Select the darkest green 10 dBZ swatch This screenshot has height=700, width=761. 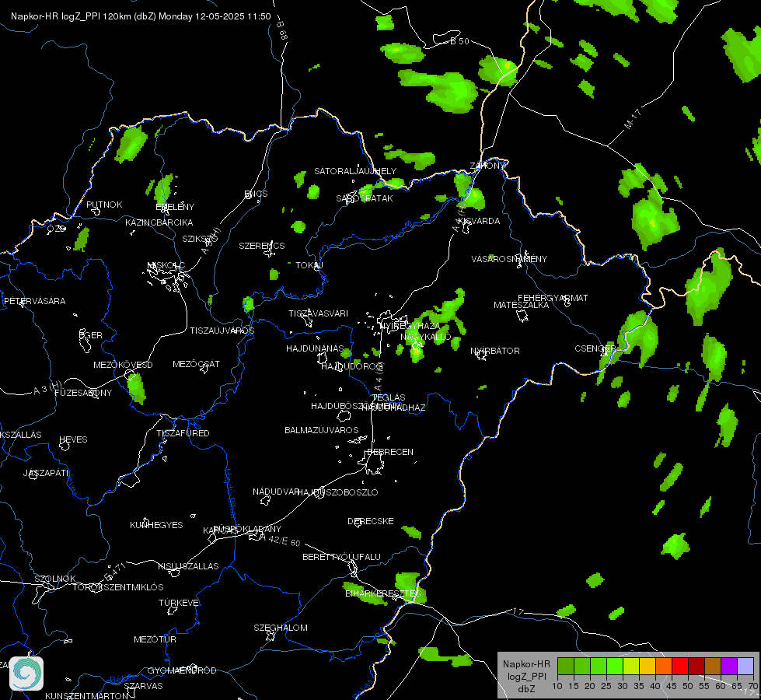[566, 666]
